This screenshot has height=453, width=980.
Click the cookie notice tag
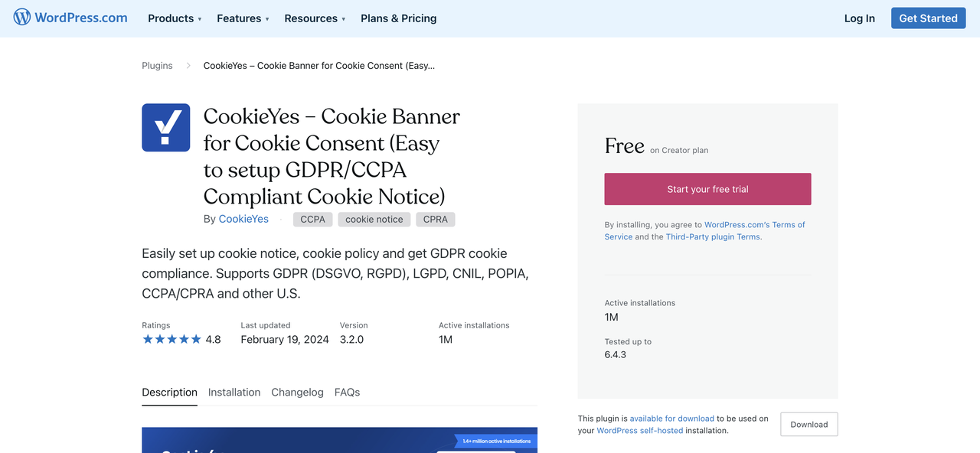tap(374, 219)
